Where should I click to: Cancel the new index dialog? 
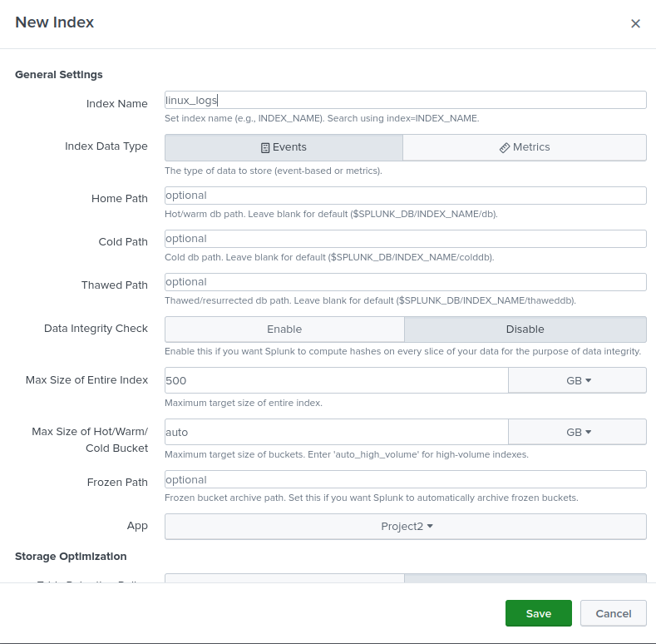(614, 613)
